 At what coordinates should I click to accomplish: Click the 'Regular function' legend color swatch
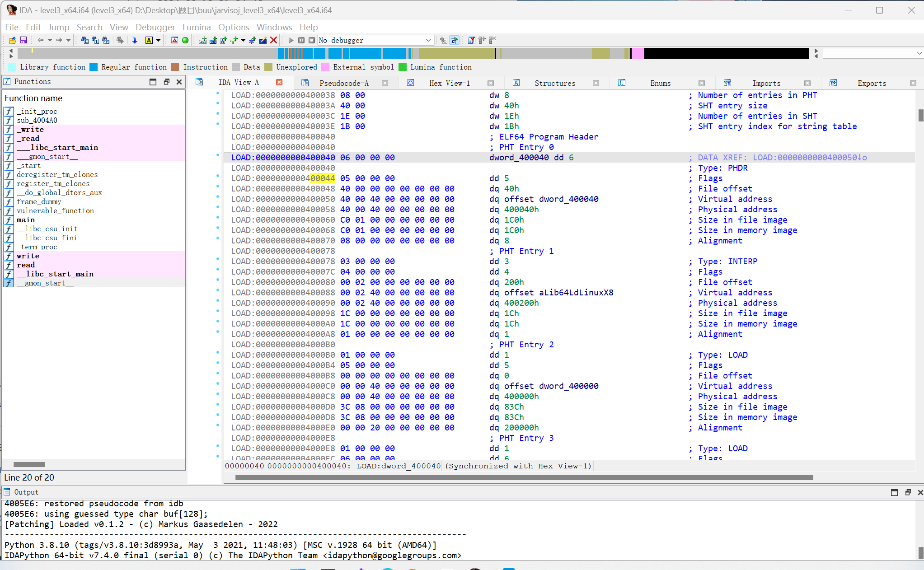click(x=94, y=67)
